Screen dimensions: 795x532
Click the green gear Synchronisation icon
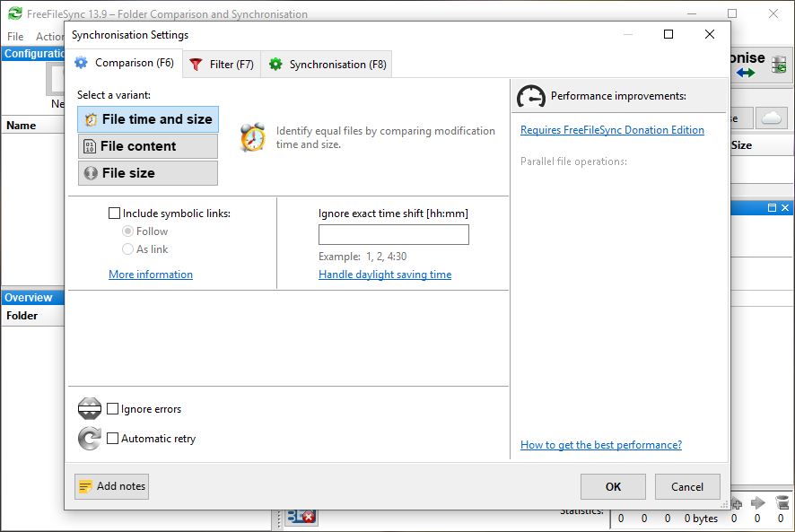tap(275, 65)
